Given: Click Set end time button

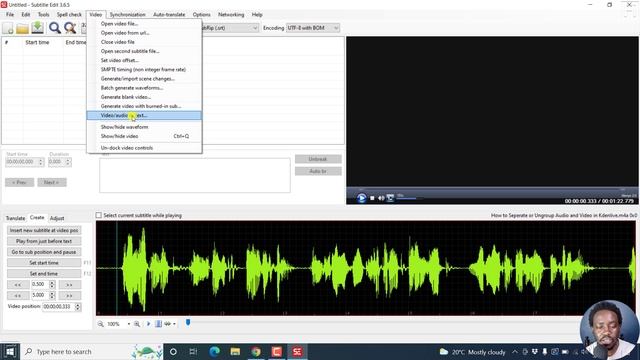Looking at the screenshot, I should [44, 274].
